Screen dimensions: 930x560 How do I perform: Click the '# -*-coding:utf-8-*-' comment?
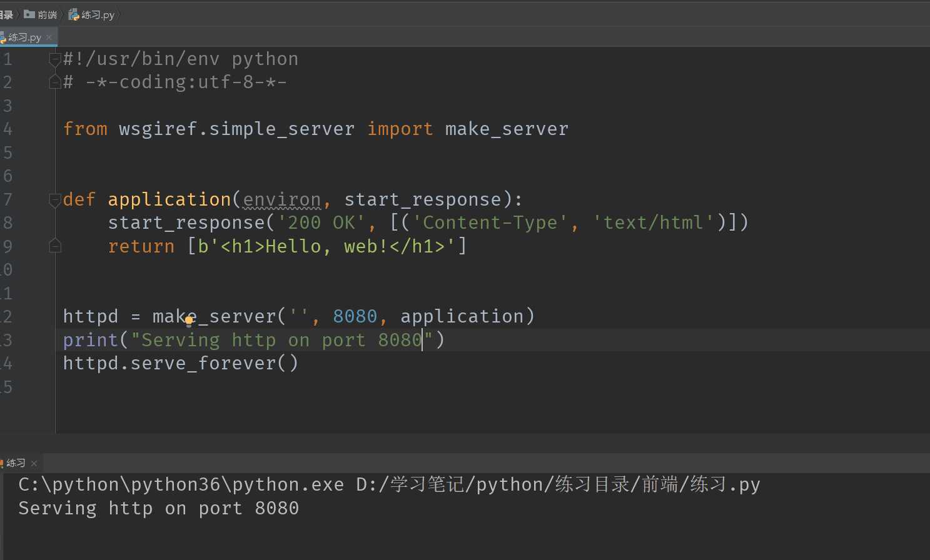click(x=175, y=82)
